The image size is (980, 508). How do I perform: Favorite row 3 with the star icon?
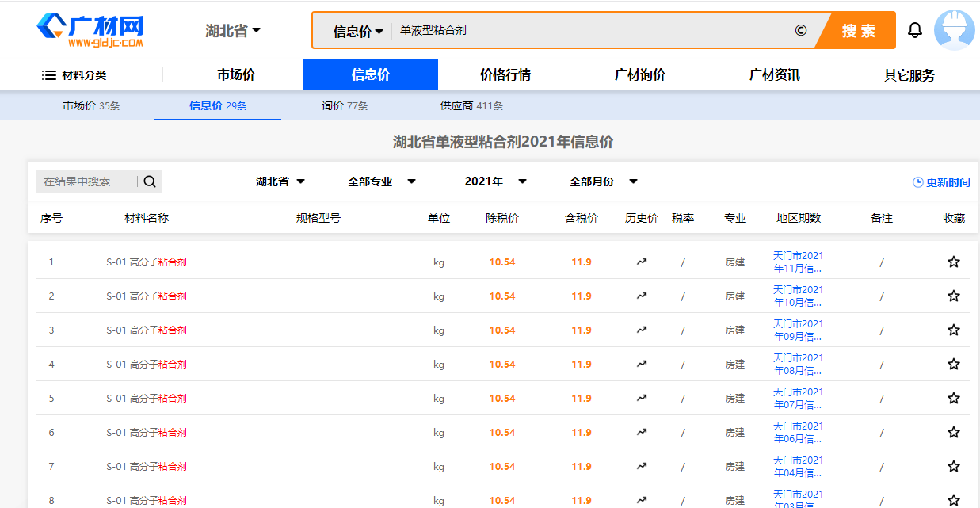tap(954, 330)
